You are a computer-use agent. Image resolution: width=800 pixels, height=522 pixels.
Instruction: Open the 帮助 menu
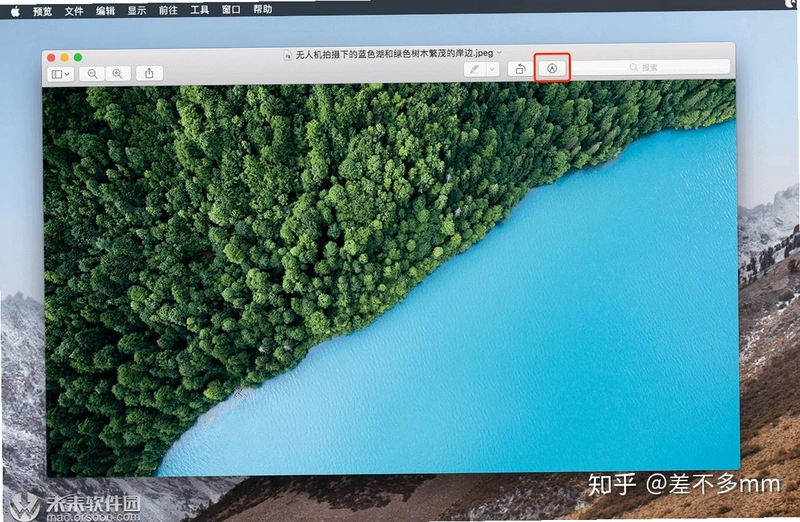click(262, 9)
